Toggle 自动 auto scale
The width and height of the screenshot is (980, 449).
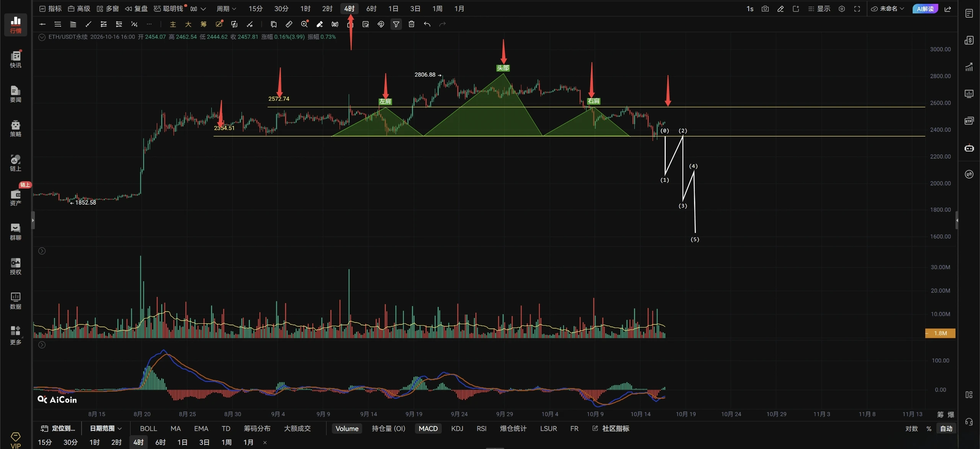[x=946, y=428]
